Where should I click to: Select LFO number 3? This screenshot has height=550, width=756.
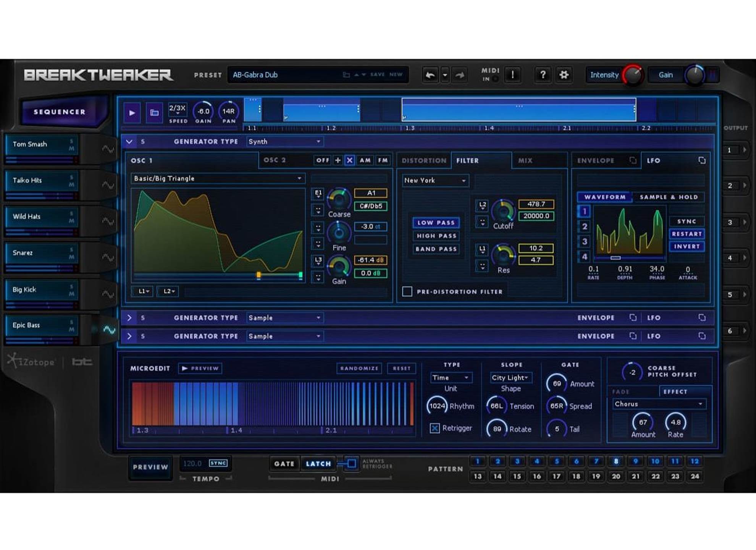585,242
